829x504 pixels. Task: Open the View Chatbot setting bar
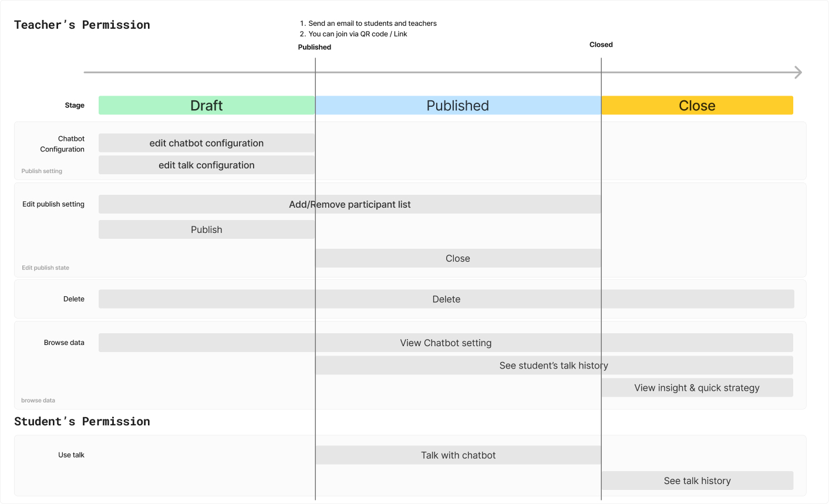pyautogui.click(x=446, y=343)
